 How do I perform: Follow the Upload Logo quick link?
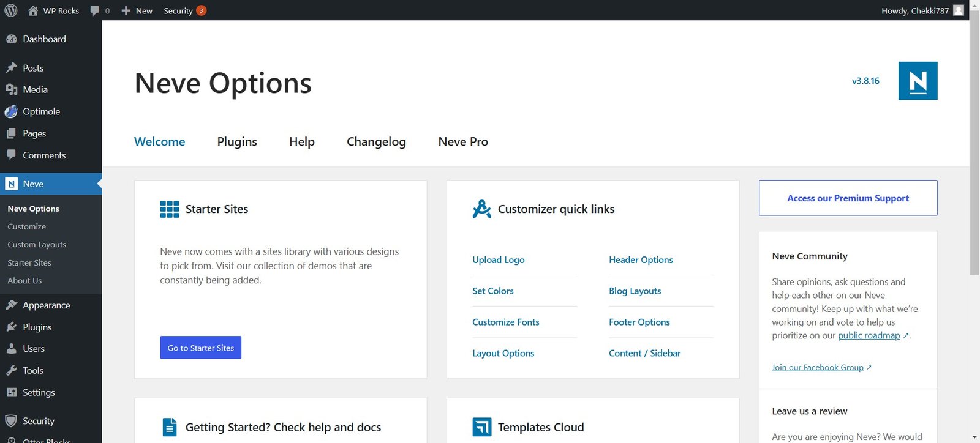point(498,260)
